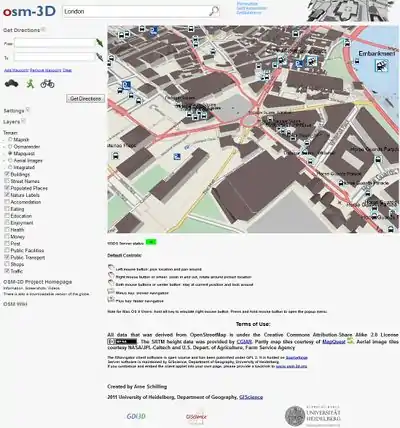
Task: Click the magnifier search icon beside London
Action: [214, 11]
